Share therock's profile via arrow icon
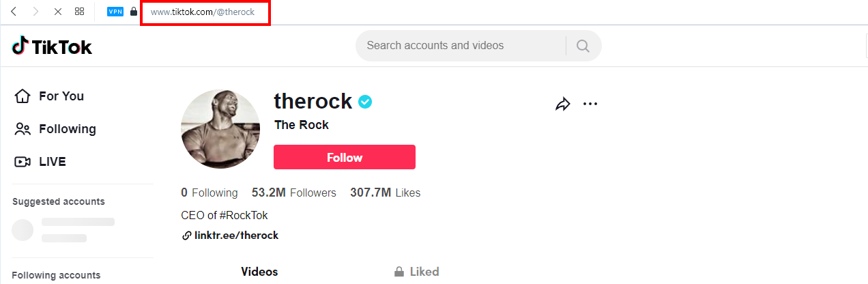The height and width of the screenshot is (284, 868). pos(562,104)
